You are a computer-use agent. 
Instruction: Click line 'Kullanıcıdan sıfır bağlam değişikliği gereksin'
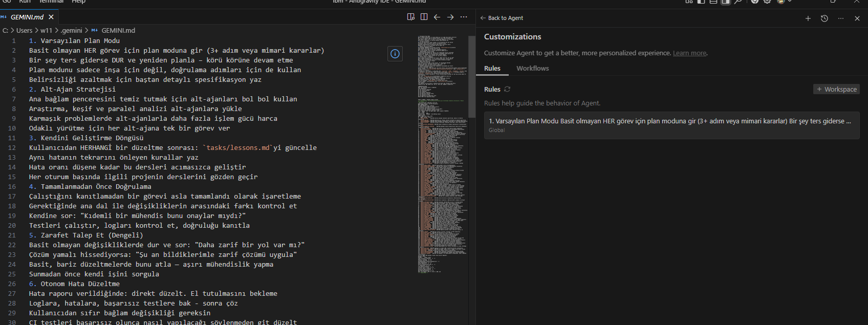120,313
